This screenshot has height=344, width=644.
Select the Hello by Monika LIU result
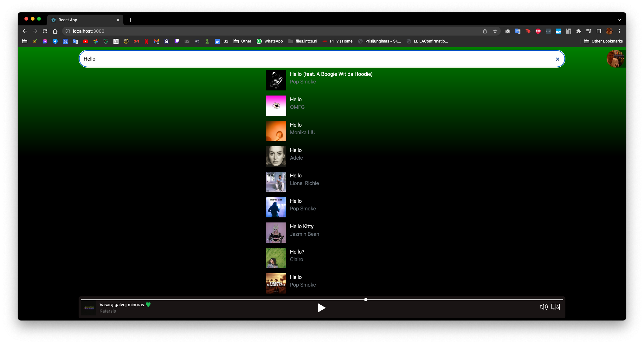pyautogui.click(x=291, y=131)
